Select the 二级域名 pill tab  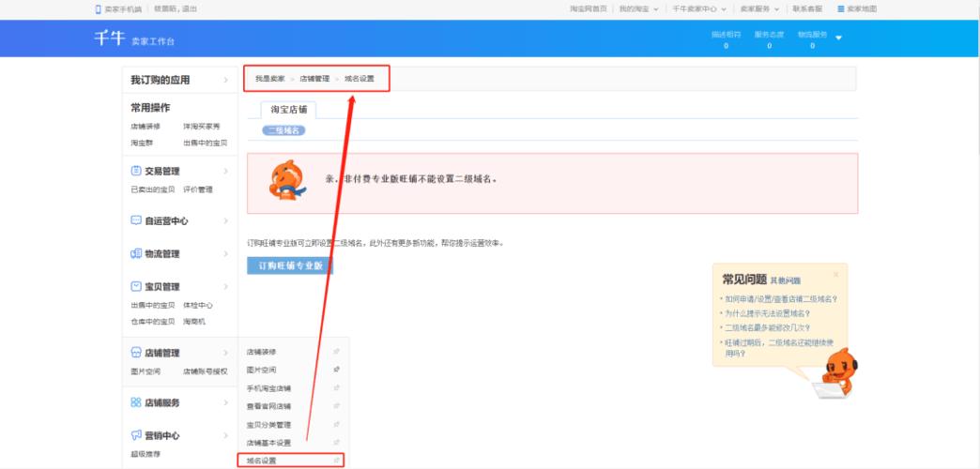pyautogui.click(x=283, y=130)
